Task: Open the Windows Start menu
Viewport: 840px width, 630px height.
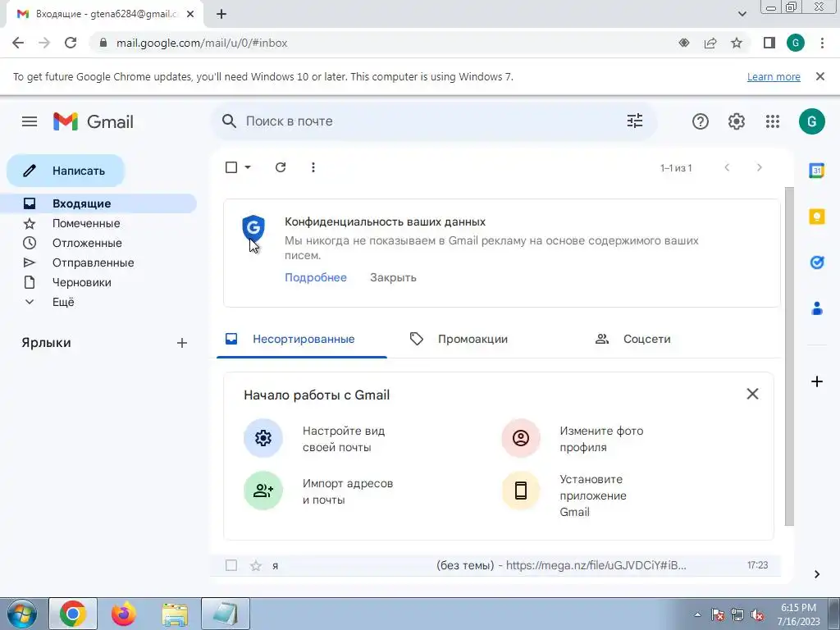Action: coord(21,614)
